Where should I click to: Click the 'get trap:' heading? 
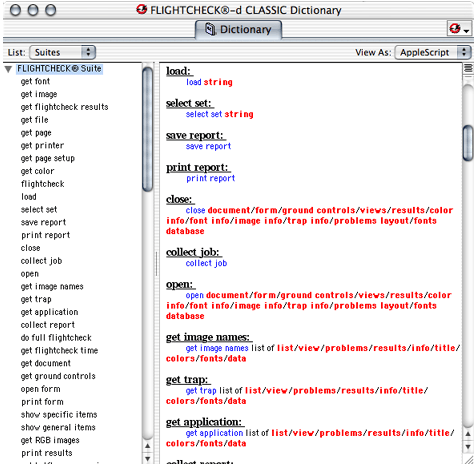tap(187, 380)
